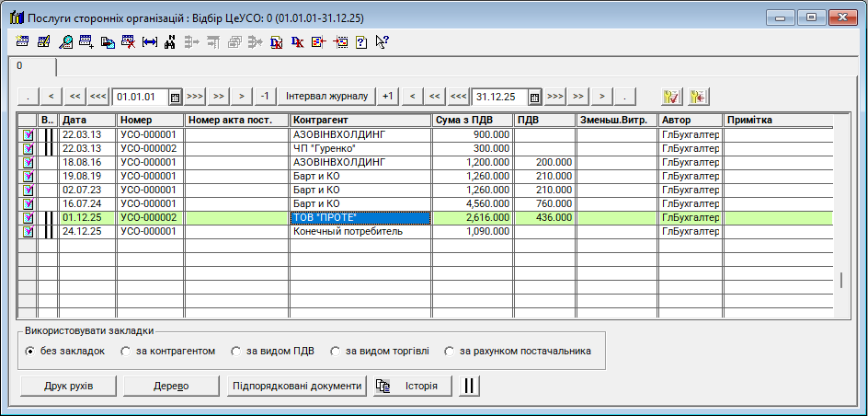Click the 'Інтервал журналу' button
The image size is (868, 416).
click(x=326, y=97)
